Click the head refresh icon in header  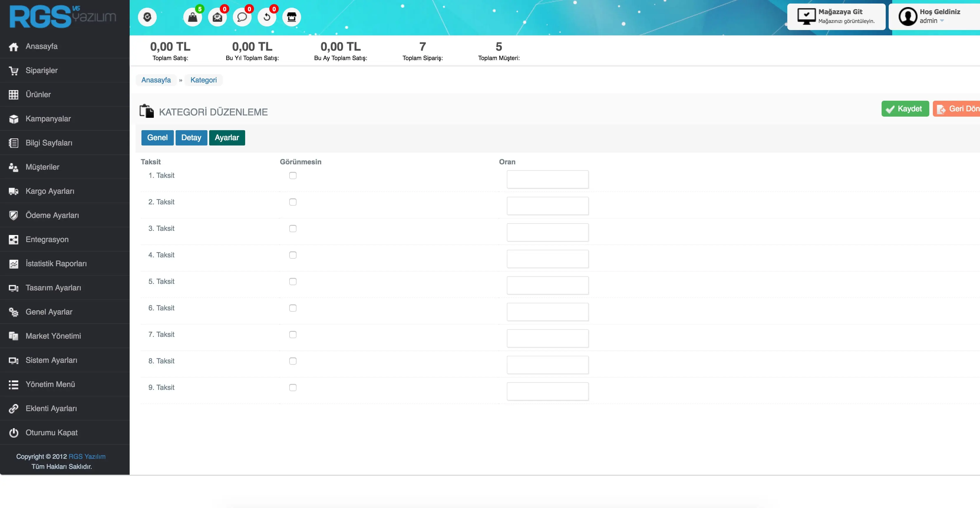click(x=147, y=17)
